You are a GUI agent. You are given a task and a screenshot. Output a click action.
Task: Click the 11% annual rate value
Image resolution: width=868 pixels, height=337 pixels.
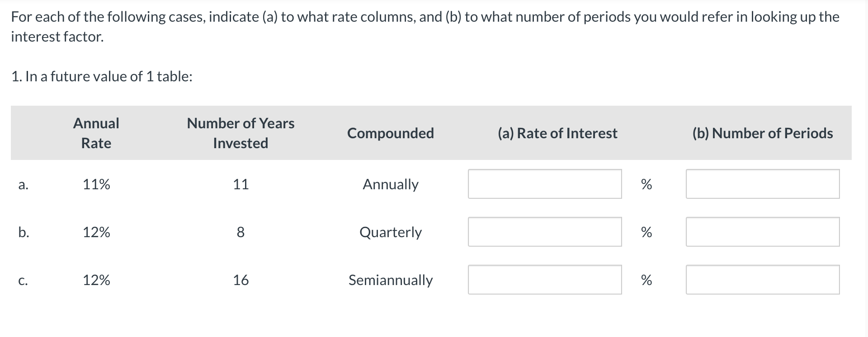pos(96,185)
